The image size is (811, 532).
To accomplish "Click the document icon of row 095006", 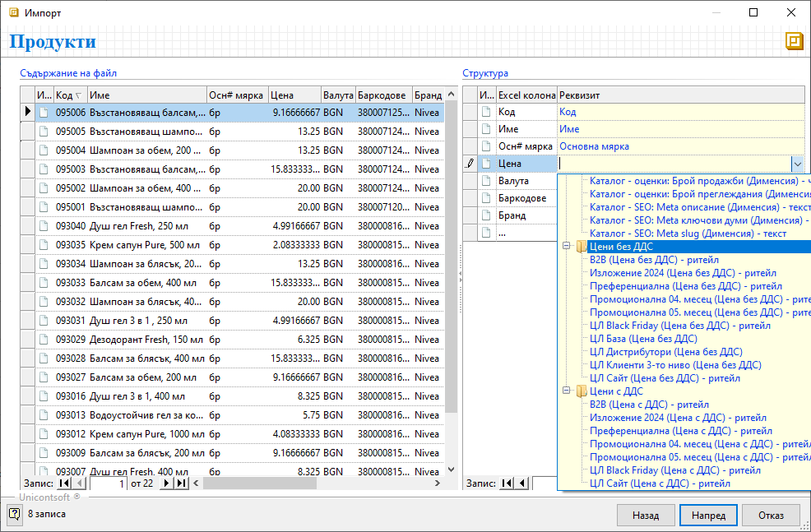I will pos(44,112).
